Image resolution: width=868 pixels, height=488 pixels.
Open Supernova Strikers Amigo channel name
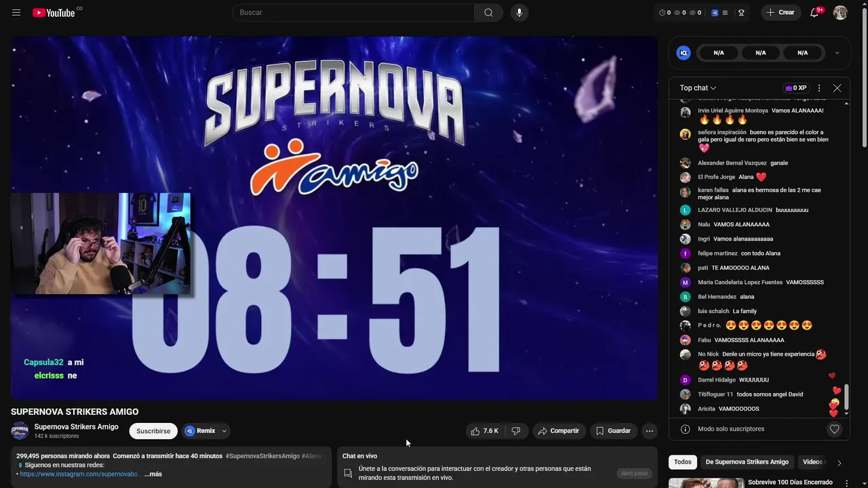pos(76,427)
